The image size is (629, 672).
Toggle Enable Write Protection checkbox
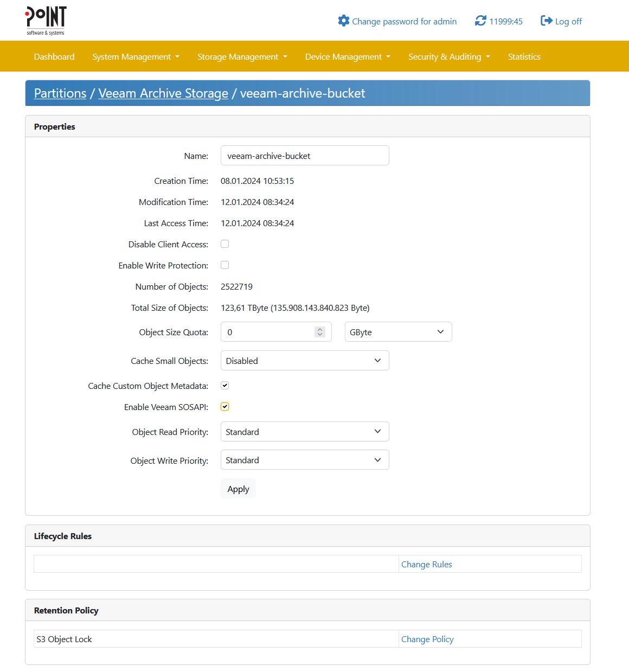[x=224, y=265]
